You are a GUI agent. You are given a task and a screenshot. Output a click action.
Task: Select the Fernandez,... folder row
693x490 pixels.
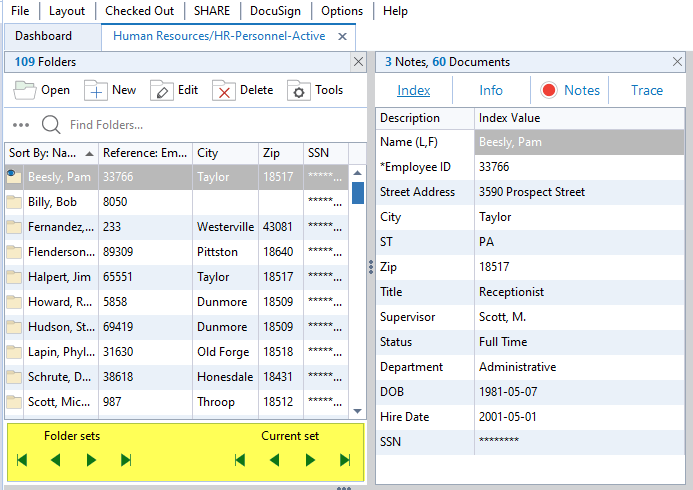click(177, 227)
